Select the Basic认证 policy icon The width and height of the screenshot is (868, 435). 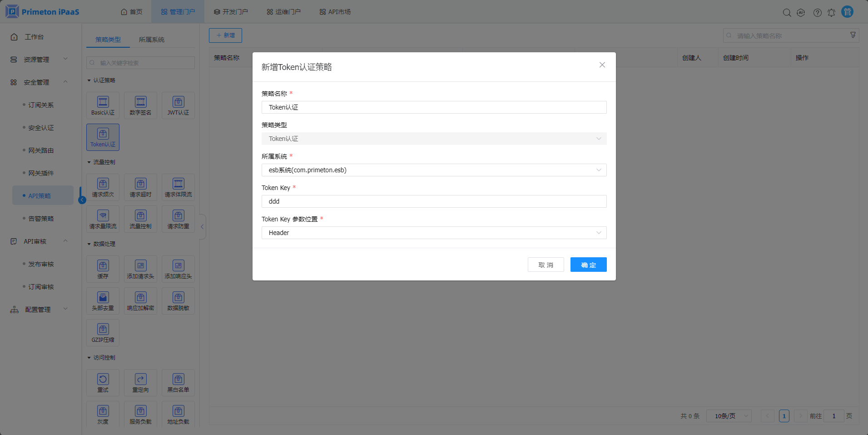click(x=103, y=105)
